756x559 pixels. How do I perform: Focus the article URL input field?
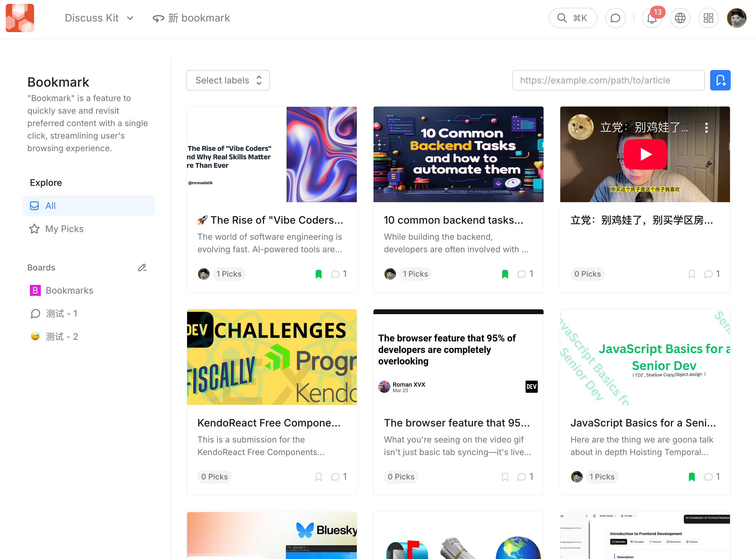tap(608, 80)
